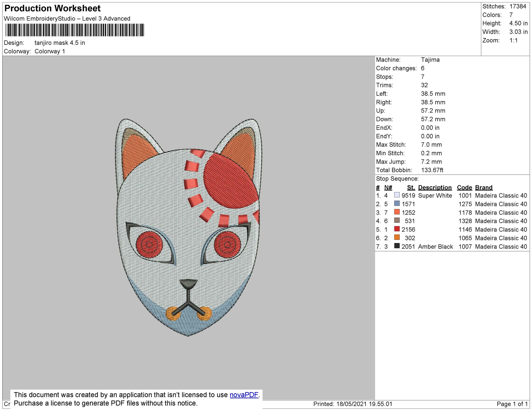Click the Production Worksheet title

(x=52, y=8)
